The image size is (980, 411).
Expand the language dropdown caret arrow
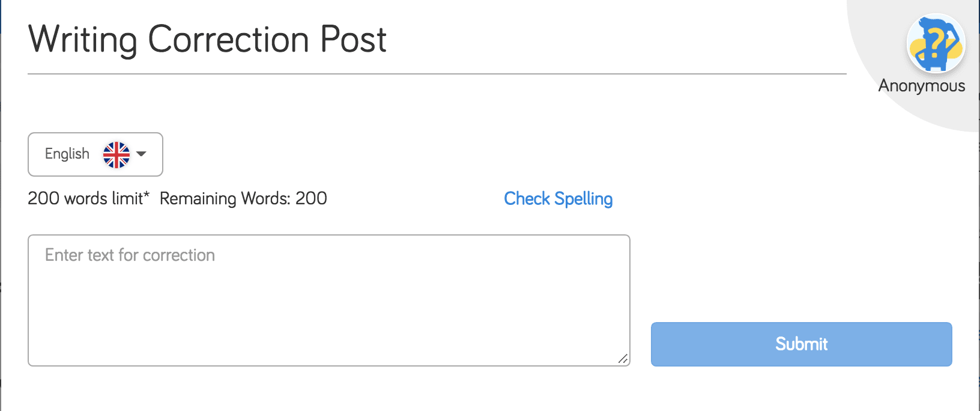(142, 154)
